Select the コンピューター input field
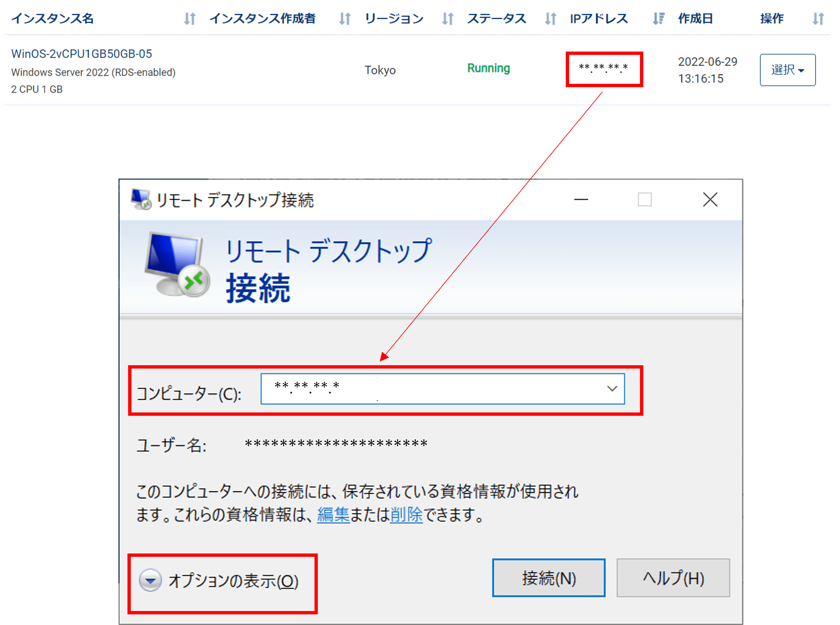840x625 pixels. click(x=416, y=389)
